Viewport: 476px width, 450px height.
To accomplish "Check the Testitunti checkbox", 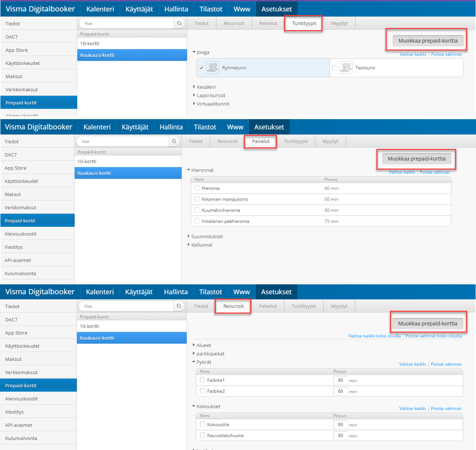I will click(x=334, y=68).
